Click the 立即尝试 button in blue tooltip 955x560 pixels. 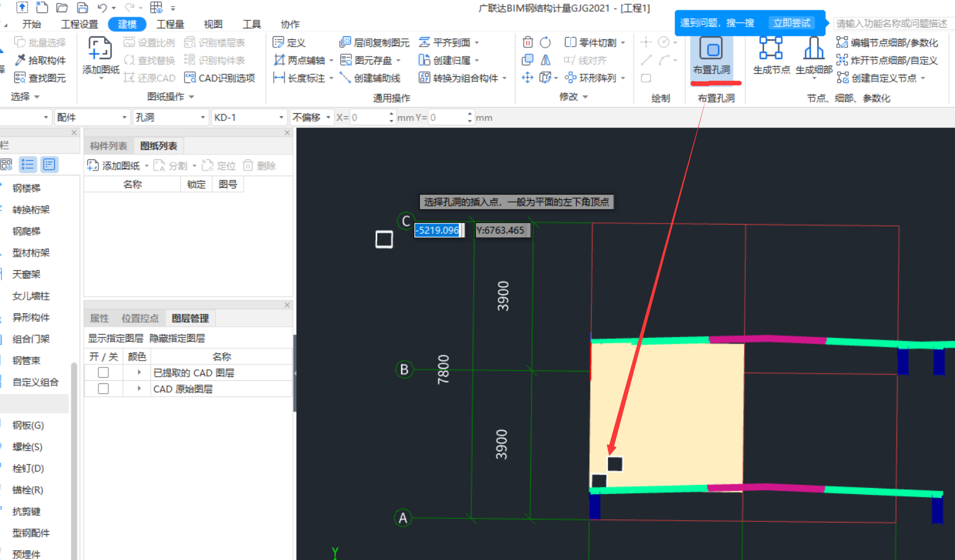click(x=792, y=23)
